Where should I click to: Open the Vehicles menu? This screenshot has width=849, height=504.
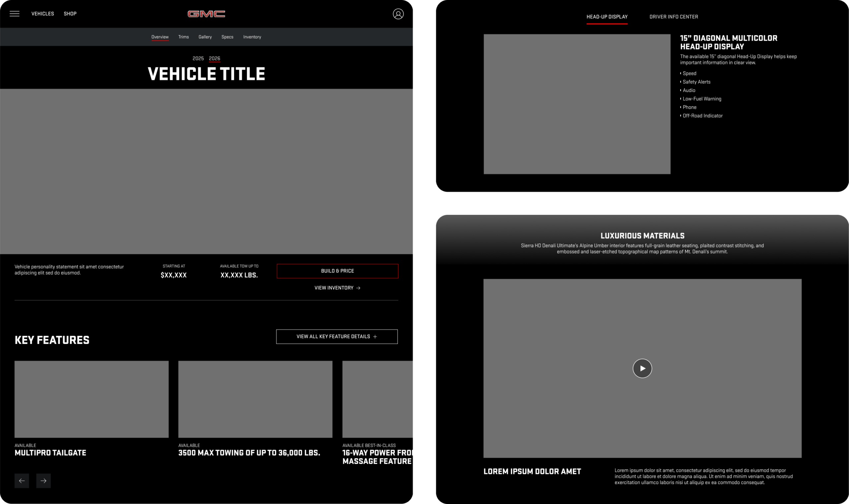(x=43, y=14)
